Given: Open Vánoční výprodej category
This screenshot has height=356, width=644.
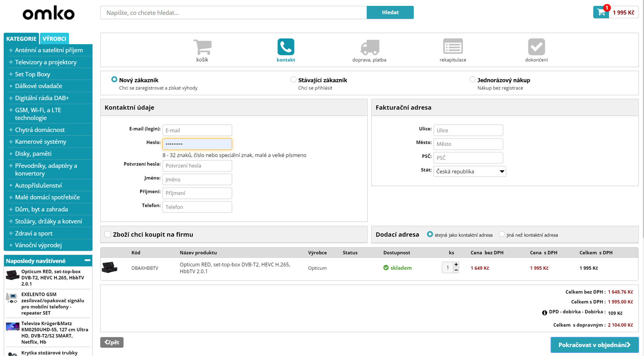Looking at the screenshot, I should click(x=38, y=245).
